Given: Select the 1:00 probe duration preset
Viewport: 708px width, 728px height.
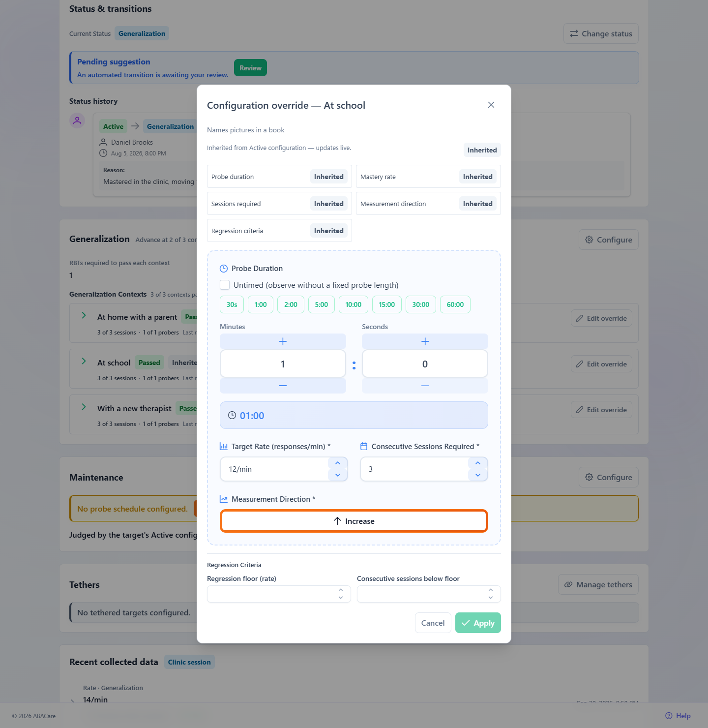Looking at the screenshot, I should [x=261, y=304].
